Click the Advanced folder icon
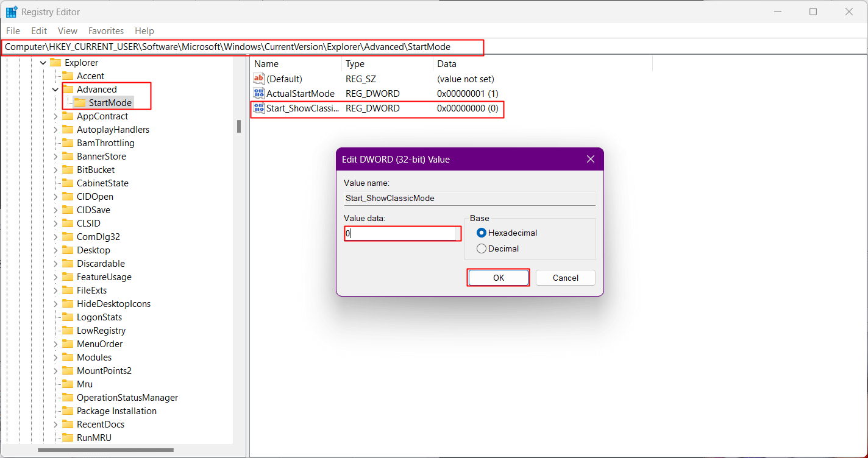This screenshot has height=458, width=868. (x=68, y=90)
